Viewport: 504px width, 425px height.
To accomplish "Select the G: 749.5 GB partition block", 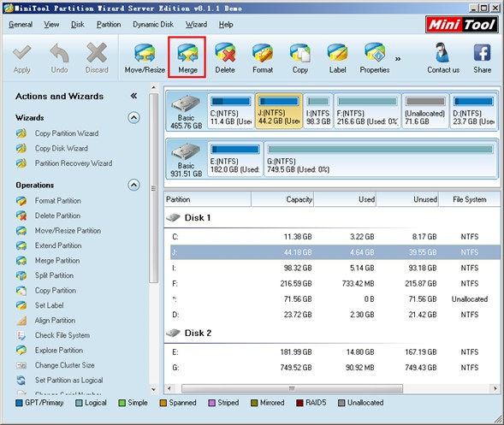I will coord(381,159).
